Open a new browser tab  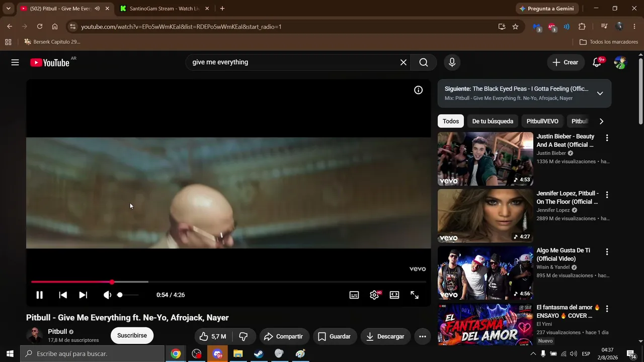pyautogui.click(x=222, y=9)
